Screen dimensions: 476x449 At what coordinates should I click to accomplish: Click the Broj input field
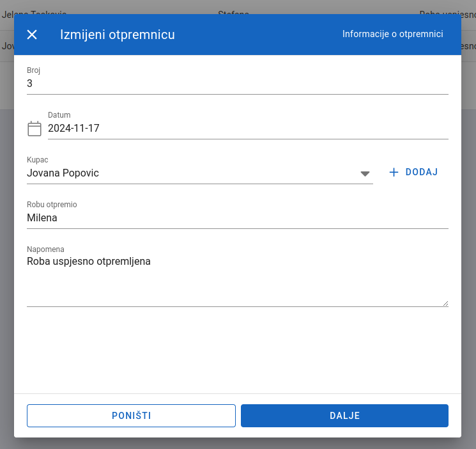238,84
